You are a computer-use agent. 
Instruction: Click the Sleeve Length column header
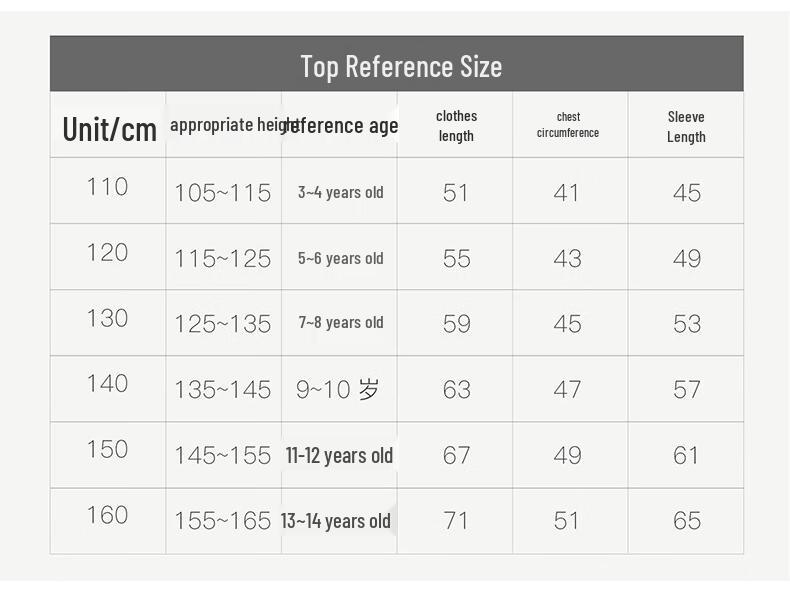686,126
